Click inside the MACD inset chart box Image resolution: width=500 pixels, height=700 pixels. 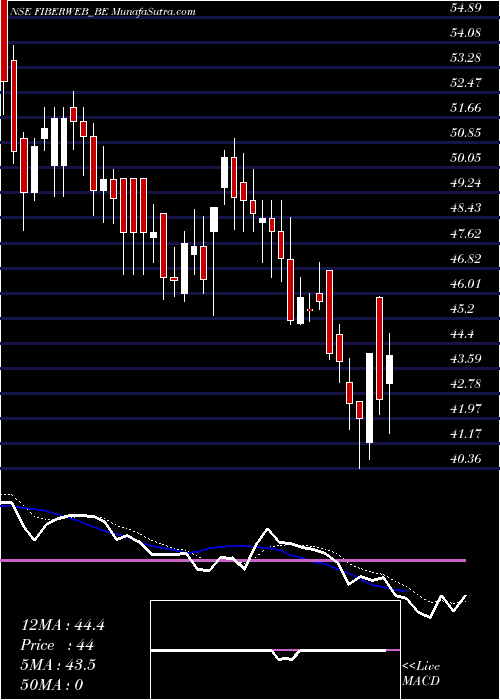(x=275, y=650)
